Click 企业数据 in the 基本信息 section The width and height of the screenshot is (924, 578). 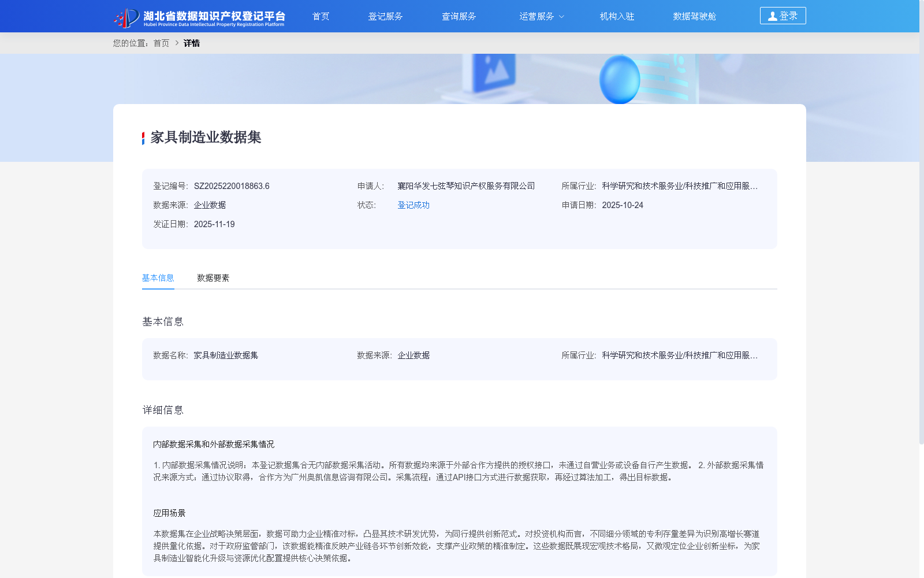coord(413,355)
